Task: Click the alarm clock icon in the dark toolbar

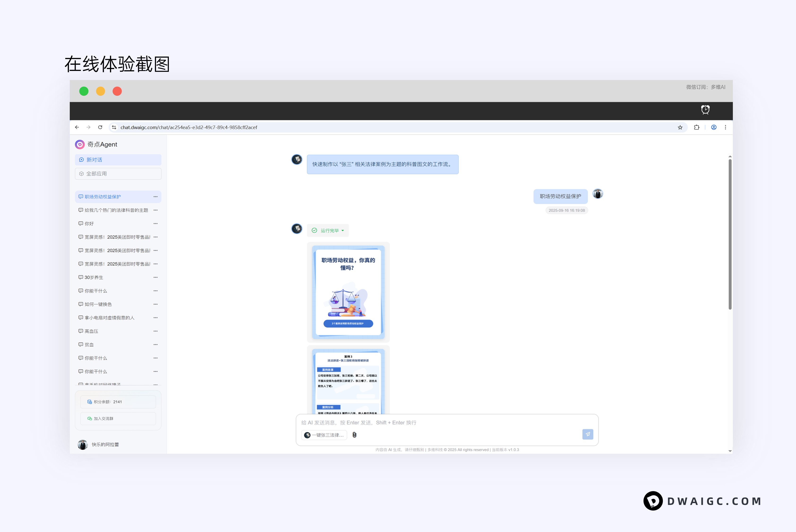Action: point(705,109)
